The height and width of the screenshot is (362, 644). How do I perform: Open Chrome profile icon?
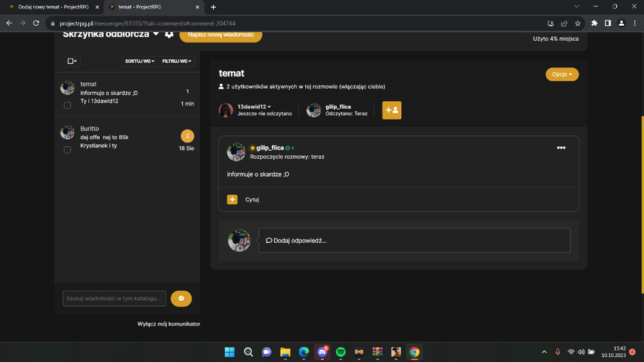621,23
